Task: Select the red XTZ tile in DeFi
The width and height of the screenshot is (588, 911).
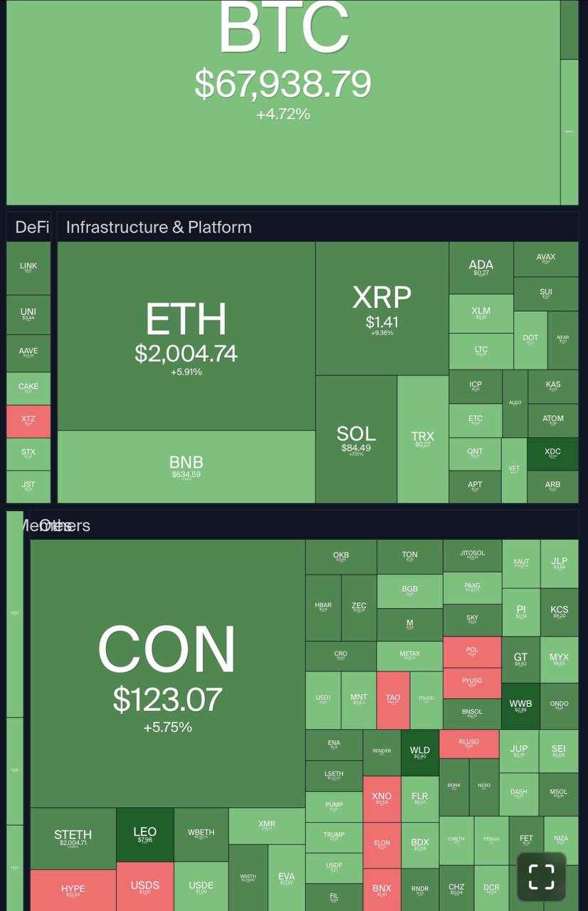Action: (28, 421)
